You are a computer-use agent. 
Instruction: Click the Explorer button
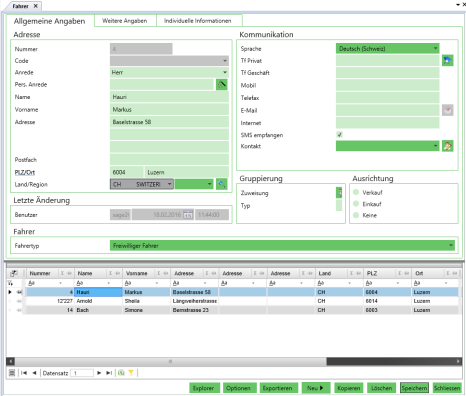coord(203,388)
